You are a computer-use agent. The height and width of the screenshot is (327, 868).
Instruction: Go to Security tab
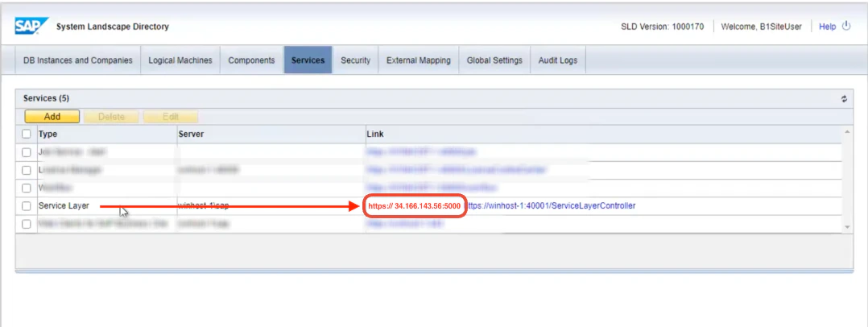[355, 60]
